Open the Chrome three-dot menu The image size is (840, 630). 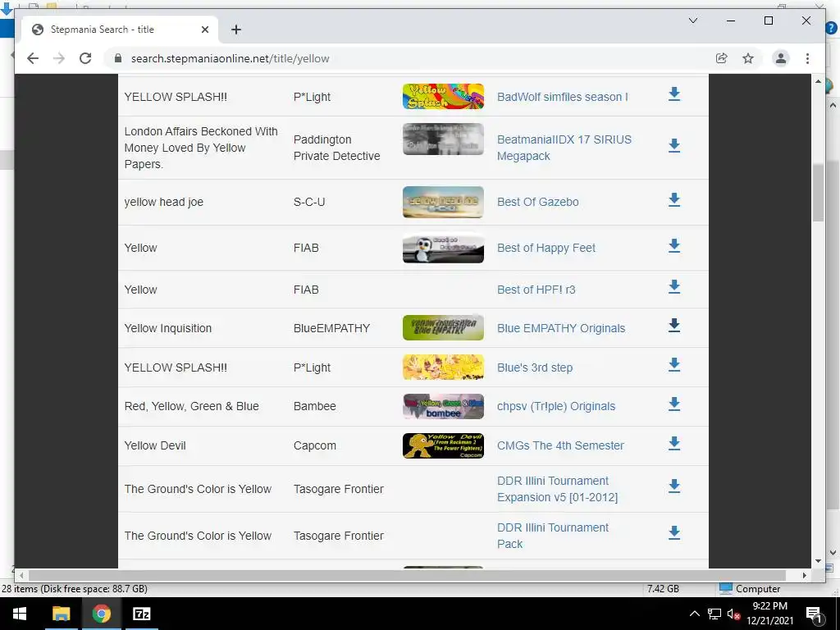click(x=807, y=58)
